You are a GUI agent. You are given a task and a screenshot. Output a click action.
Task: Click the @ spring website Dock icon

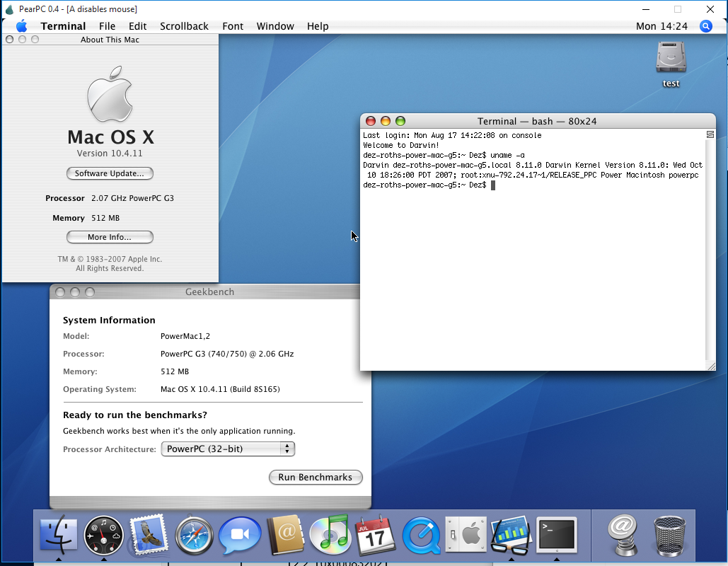[x=623, y=535]
